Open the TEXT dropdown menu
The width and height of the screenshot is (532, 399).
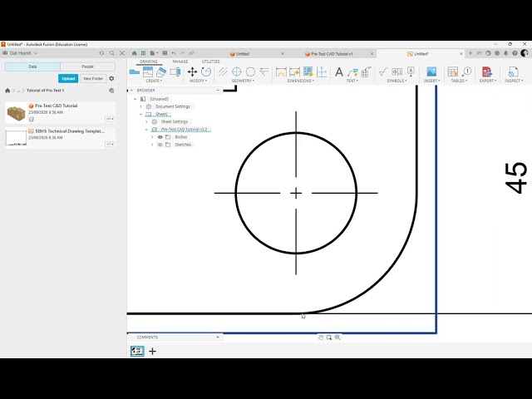click(x=352, y=81)
